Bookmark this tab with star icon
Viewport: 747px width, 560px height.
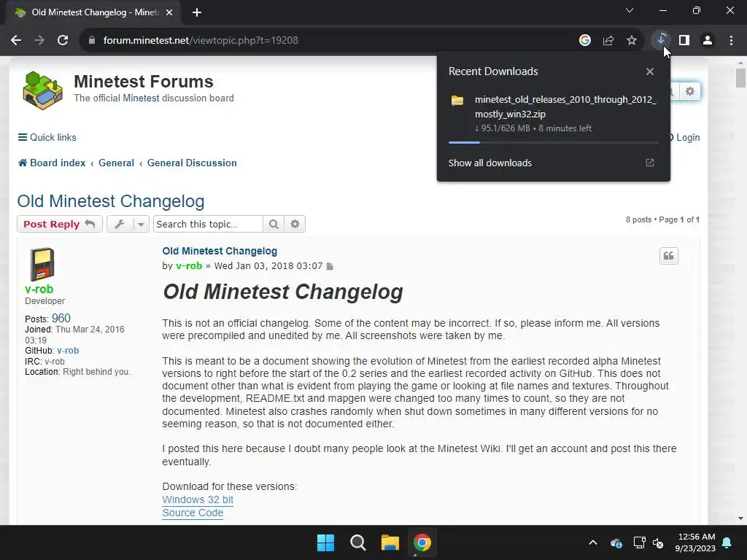[631, 41]
